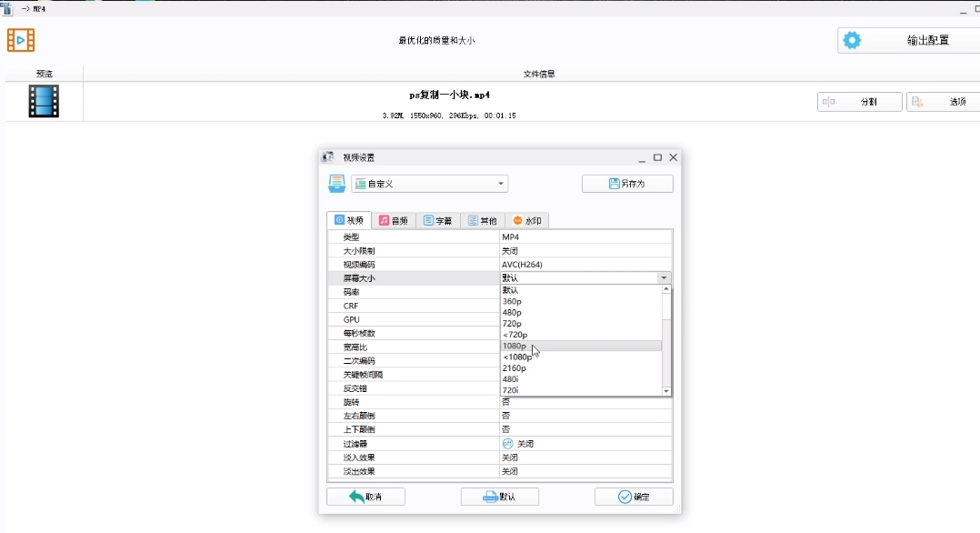Toggle the 过滤器 off switch icon
Viewport: 980px width, 533px height.
coord(507,443)
